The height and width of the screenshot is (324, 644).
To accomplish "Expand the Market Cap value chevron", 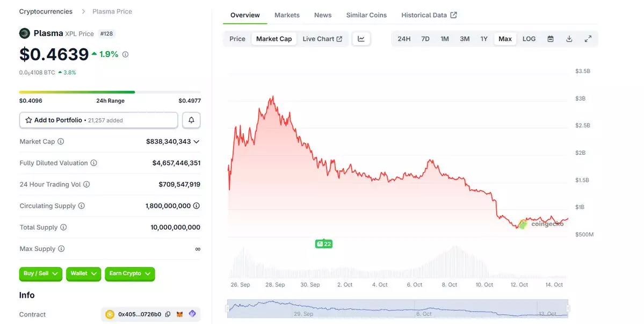I will [x=197, y=142].
